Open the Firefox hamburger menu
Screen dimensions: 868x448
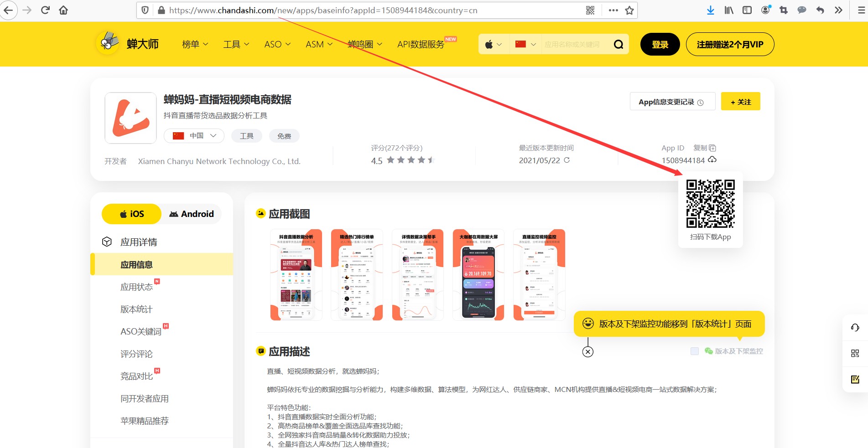(861, 10)
